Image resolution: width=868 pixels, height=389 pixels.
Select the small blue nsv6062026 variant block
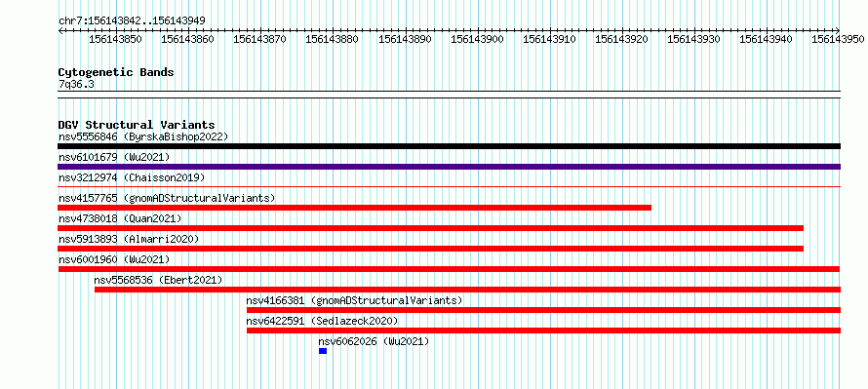323,351
